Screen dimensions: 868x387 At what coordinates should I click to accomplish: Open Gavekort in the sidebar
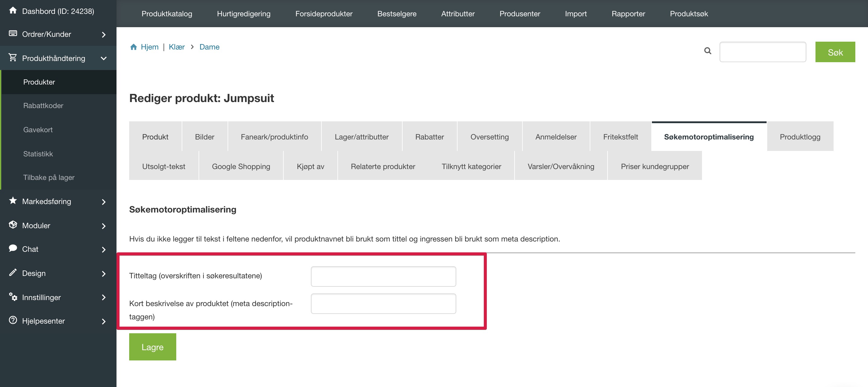pyautogui.click(x=59, y=130)
